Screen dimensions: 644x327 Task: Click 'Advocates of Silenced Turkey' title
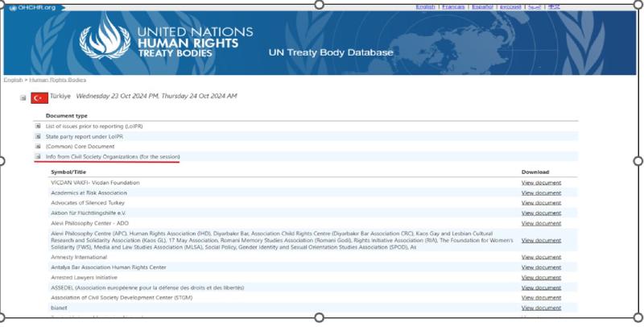tap(88, 202)
